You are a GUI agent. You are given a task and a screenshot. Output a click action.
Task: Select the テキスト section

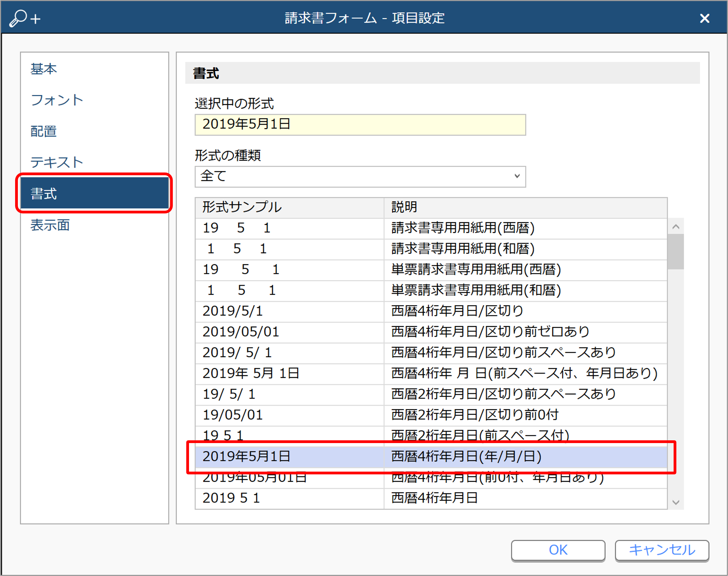click(x=95, y=162)
